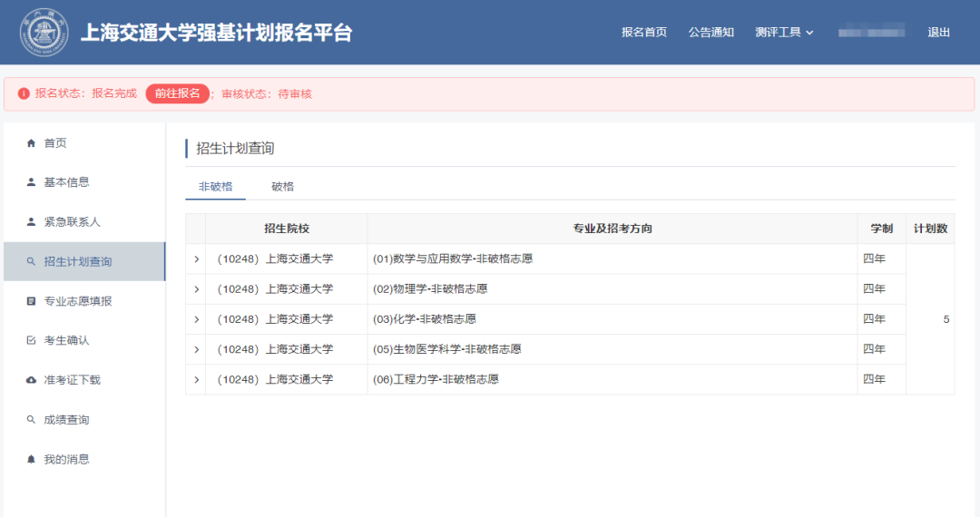Select the 非破格 tab

tap(215, 187)
